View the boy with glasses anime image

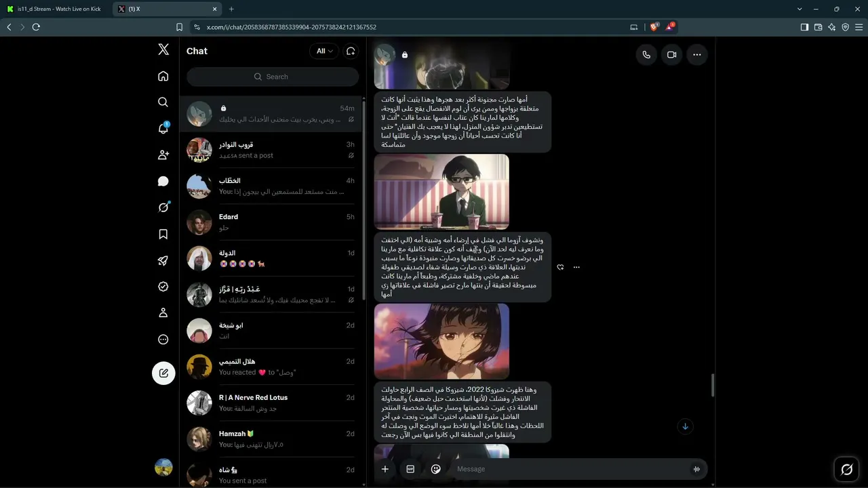[441, 191]
